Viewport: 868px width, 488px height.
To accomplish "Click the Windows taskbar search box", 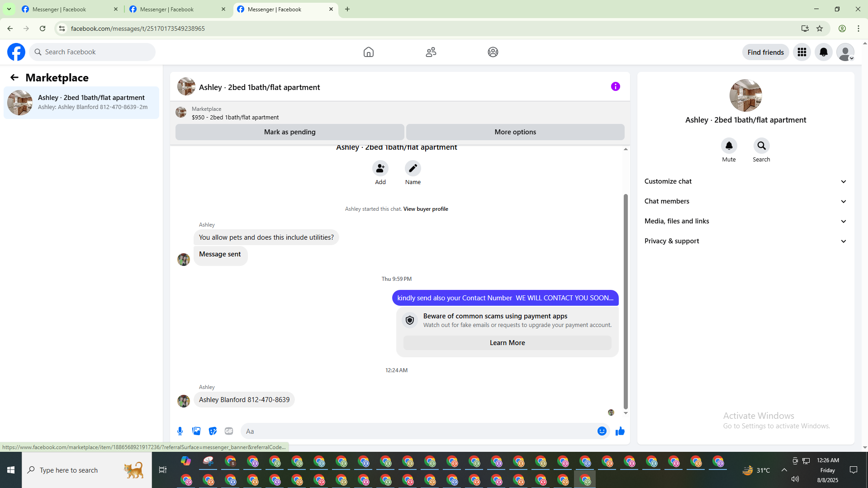I will pyautogui.click(x=87, y=470).
